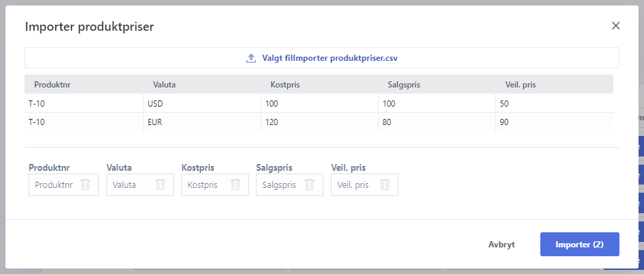Remove the Produktnr column mapping with trash icon
Screen dimensions: 644x274
[x=85, y=184]
